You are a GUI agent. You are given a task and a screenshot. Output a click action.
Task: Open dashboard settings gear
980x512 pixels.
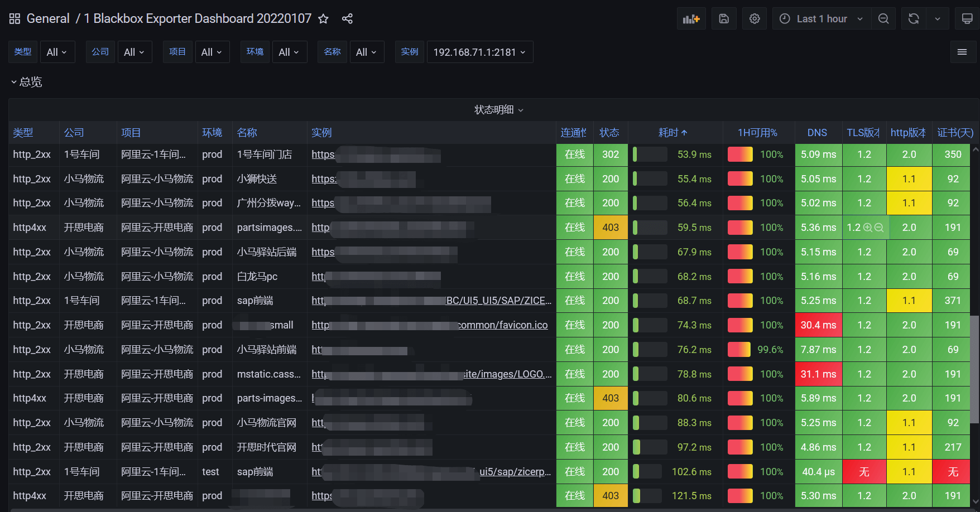(755, 19)
